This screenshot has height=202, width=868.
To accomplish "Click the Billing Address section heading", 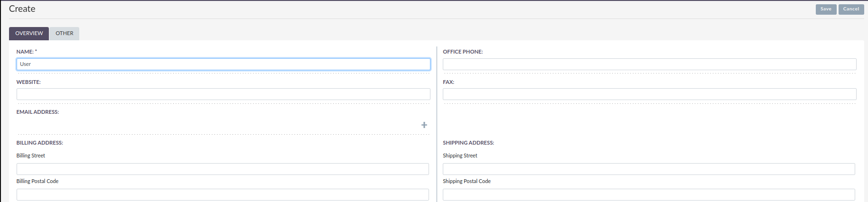I will click(39, 143).
